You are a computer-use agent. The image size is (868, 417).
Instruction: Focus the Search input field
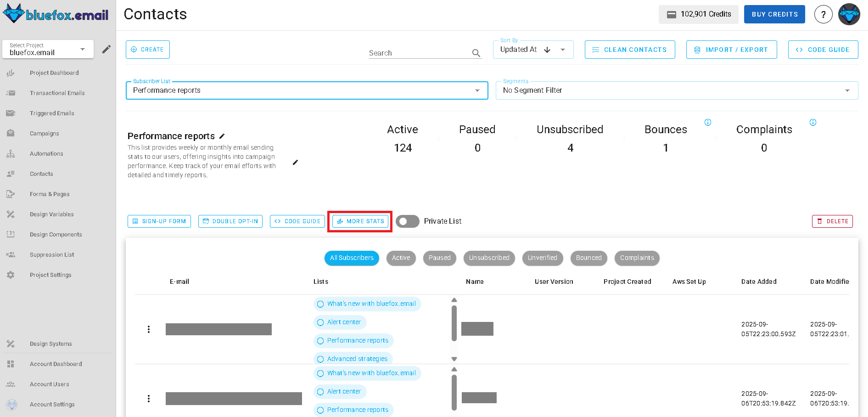pos(420,53)
